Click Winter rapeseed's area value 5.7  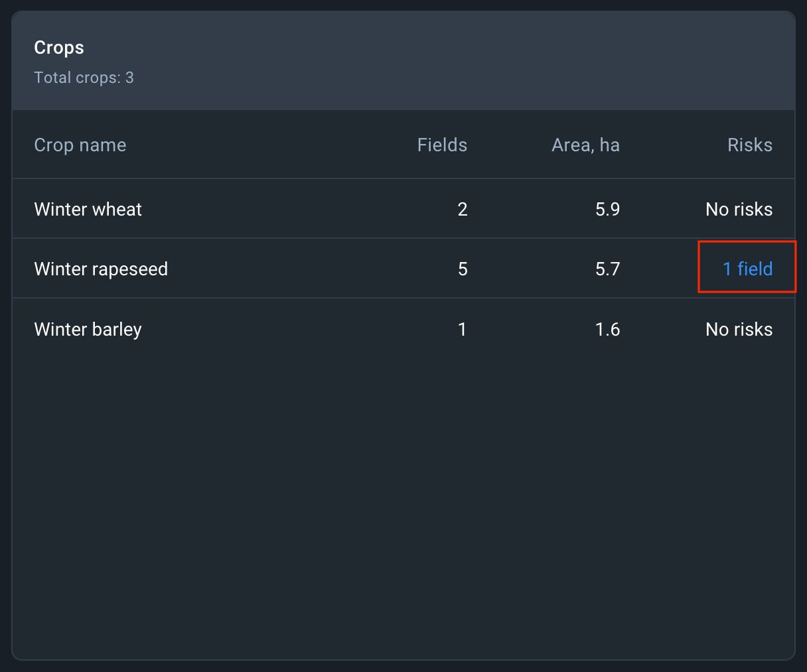tap(607, 269)
